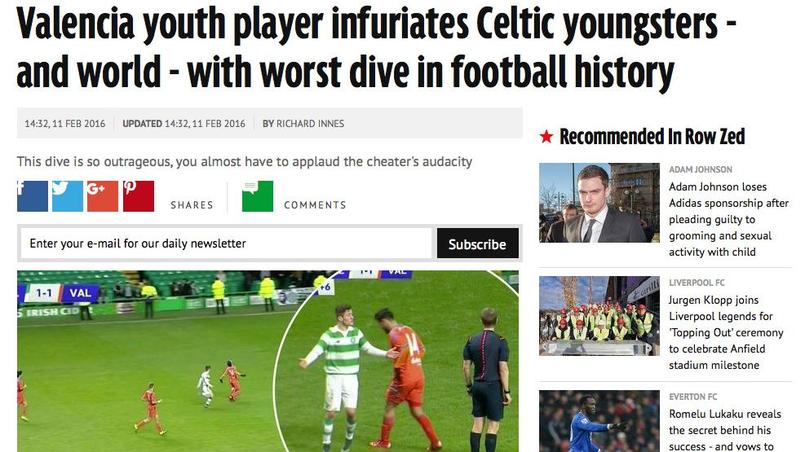Screen dimensions: 805x452
Task: Click the Subscribe button
Action: (x=477, y=243)
